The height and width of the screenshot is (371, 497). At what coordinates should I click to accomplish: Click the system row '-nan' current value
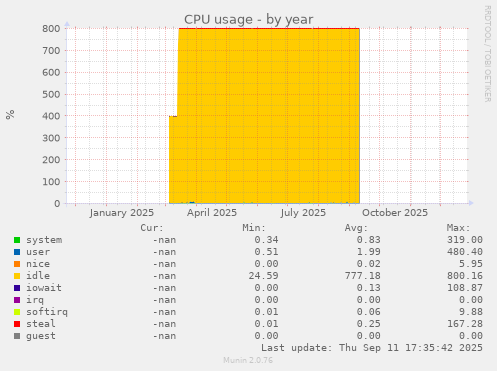coord(164,240)
